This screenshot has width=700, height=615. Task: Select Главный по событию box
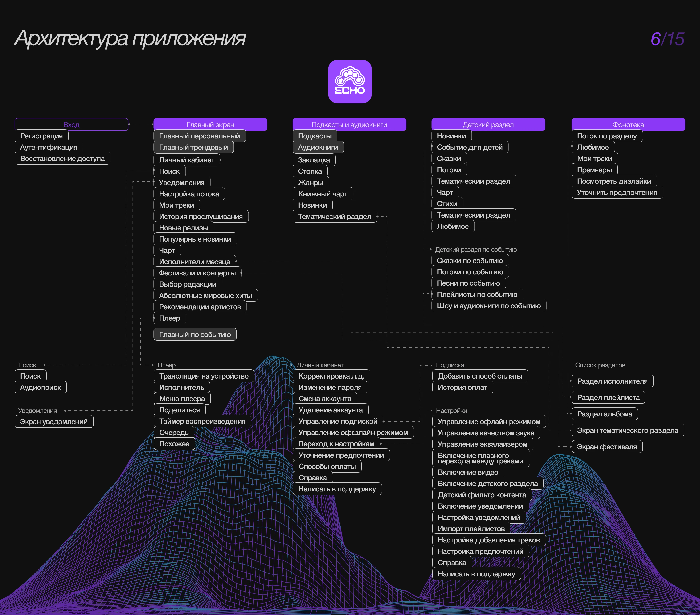pyautogui.click(x=195, y=334)
